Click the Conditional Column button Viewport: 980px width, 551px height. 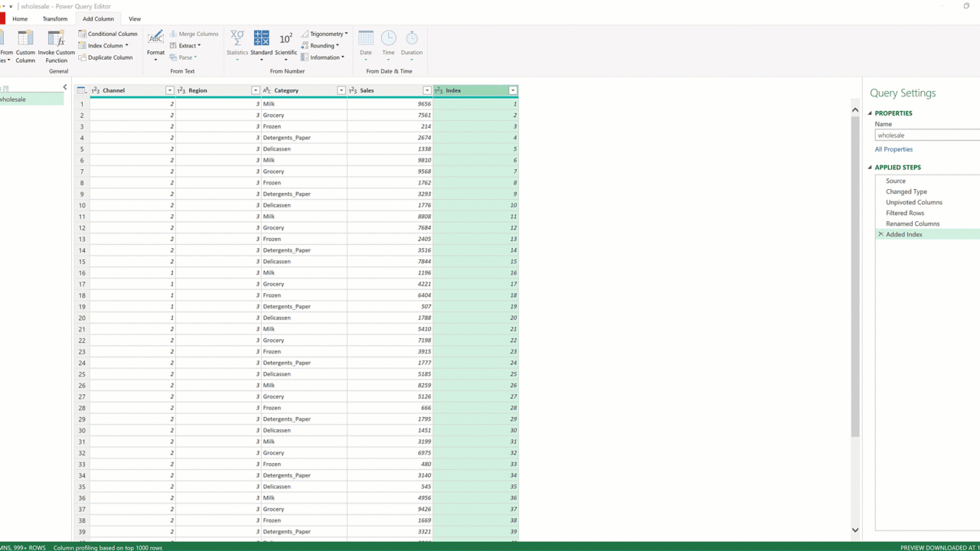pos(108,34)
